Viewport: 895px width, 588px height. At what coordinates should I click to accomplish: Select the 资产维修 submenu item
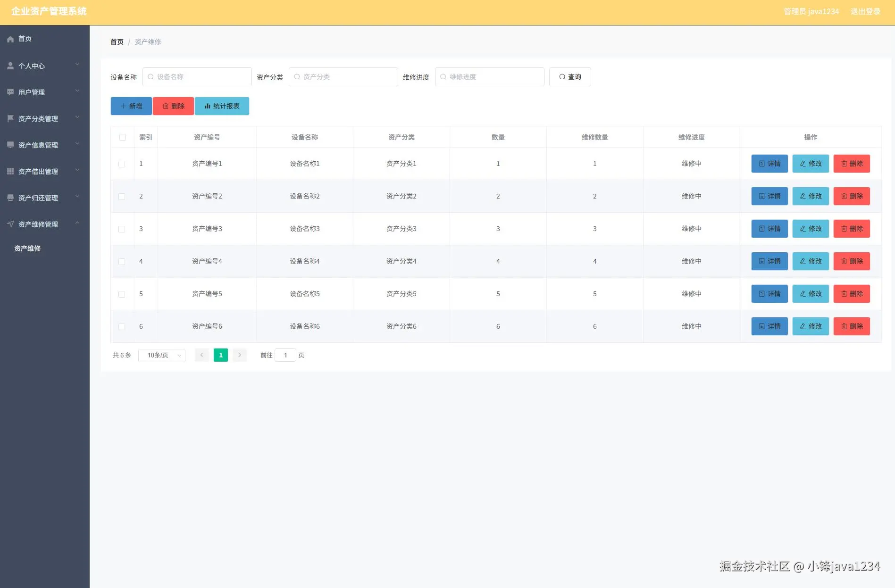(x=45, y=248)
